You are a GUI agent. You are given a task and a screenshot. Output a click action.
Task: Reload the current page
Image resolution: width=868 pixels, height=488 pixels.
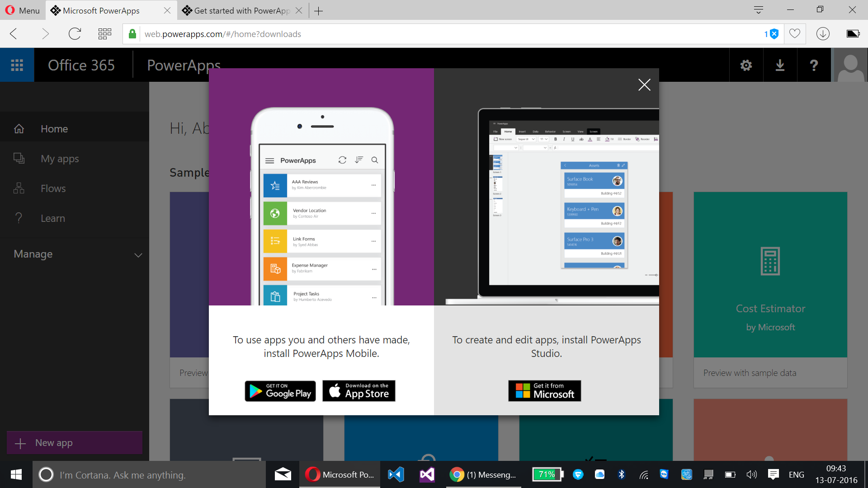coord(75,34)
